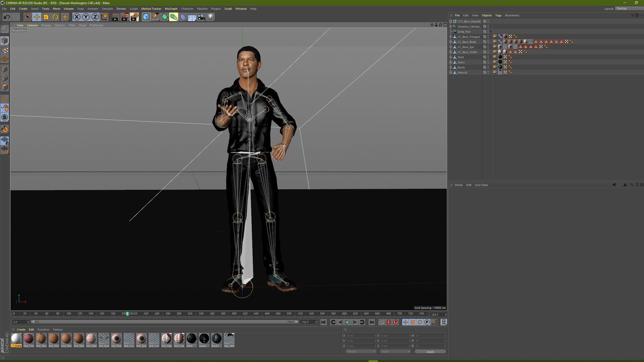Click Render to Picture Viewer icon
This screenshot has width=644, height=362.
(x=124, y=17)
